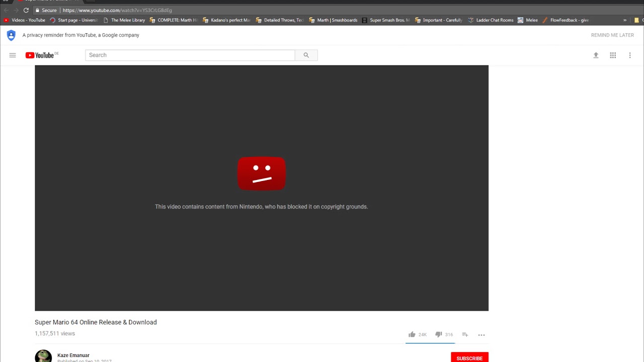This screenshot has height=362, width=644.
Task: Open Kadano's perfect Marth bookmark
Action: (226, 20)
